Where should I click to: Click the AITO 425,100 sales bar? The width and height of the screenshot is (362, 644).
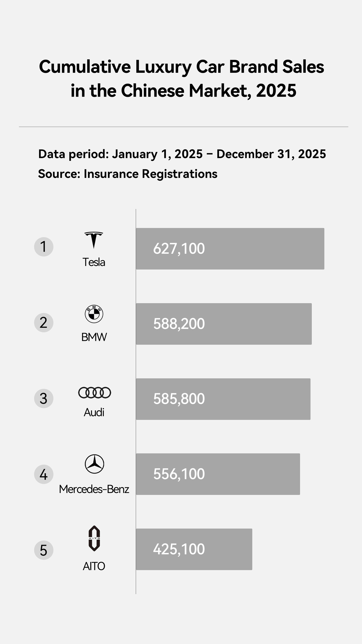tap(194, 549)
